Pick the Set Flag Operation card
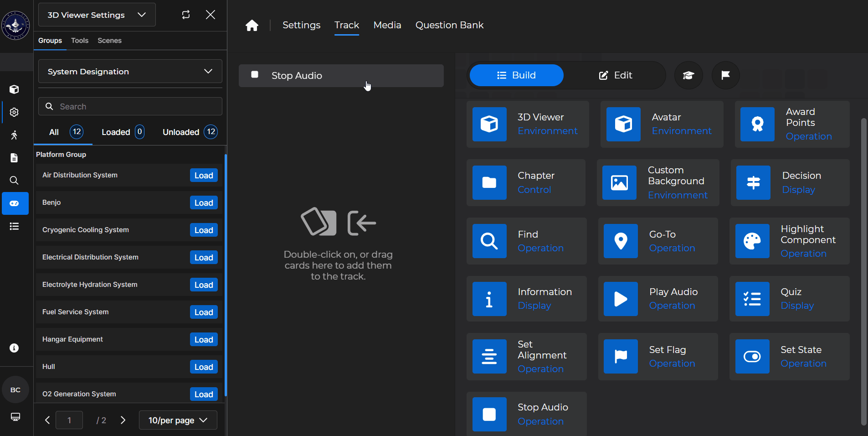Image resolution: width=868 pixels, height=436 pixels. (x=658, y=357)
